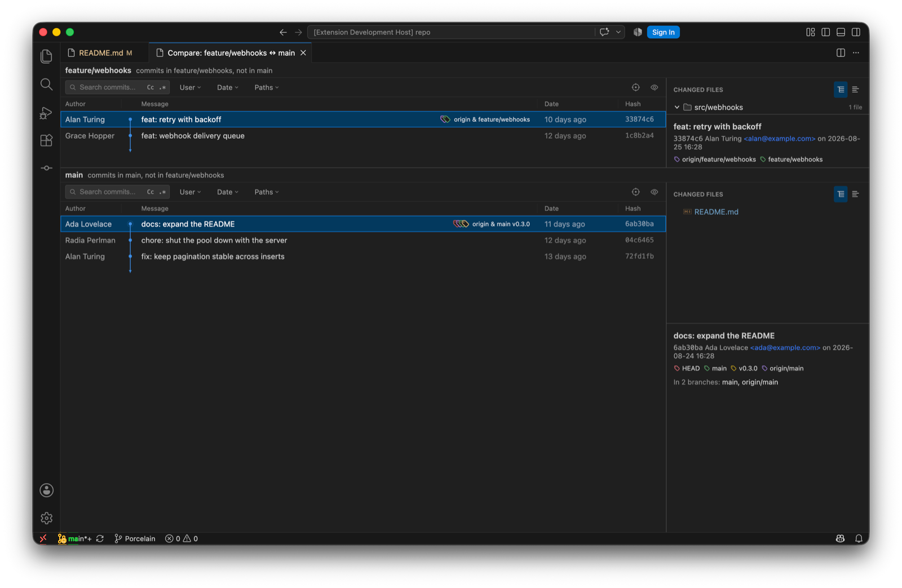The height and width of the screenshot is (588, 902).
Task: Select fix: keep pagination stable commit
Action: coord(363,257)
